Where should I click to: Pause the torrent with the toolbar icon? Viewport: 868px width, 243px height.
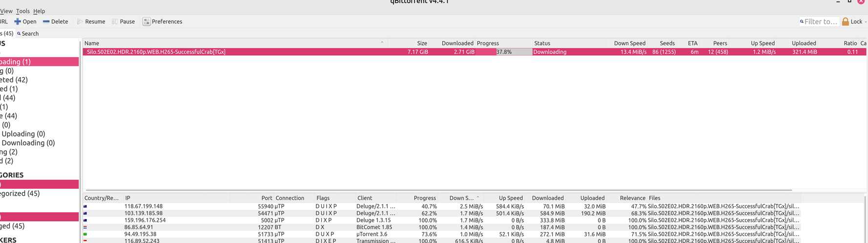(x=115, y=22)
